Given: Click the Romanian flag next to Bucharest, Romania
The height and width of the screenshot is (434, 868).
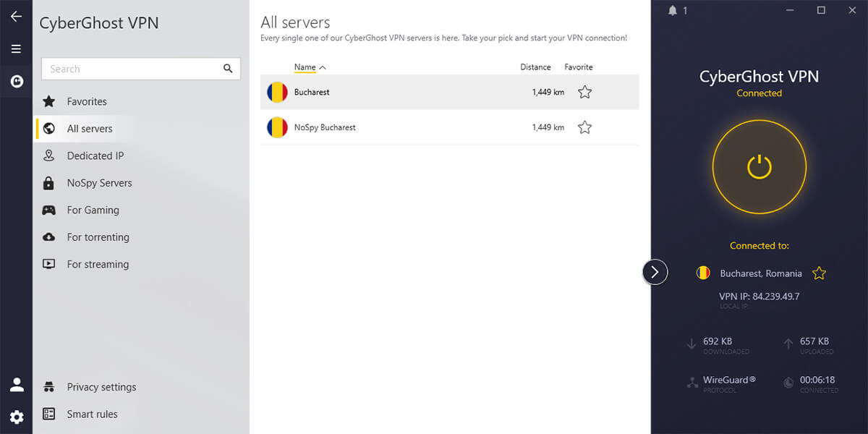Looking at the screenshot, I should point(703,273).
